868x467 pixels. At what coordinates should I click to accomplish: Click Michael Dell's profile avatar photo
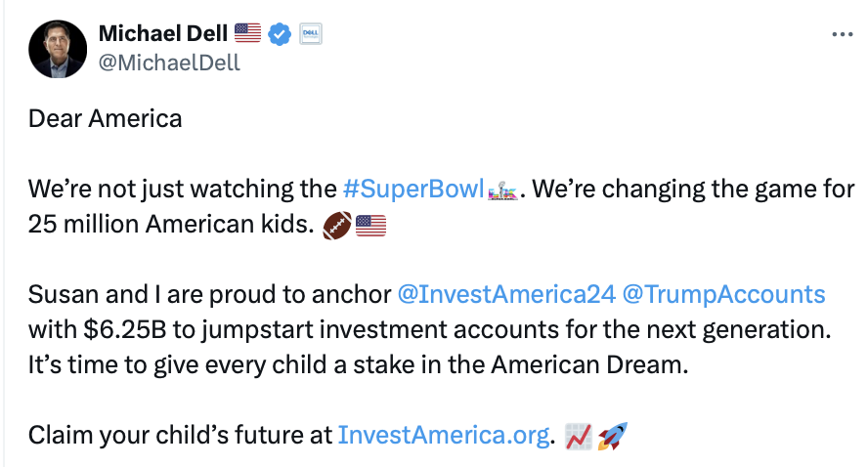tap(58, 48)
